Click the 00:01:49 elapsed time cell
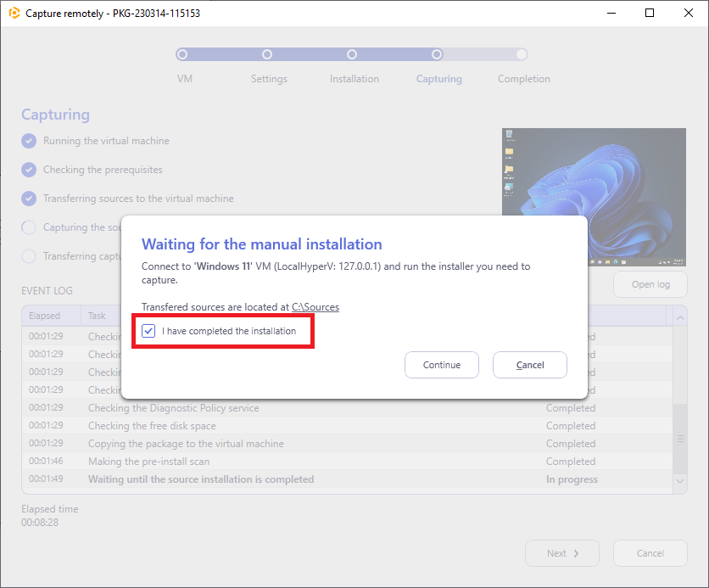Viewport: 709px width, 588px height. pyautogui.click(x=46, y=479)
